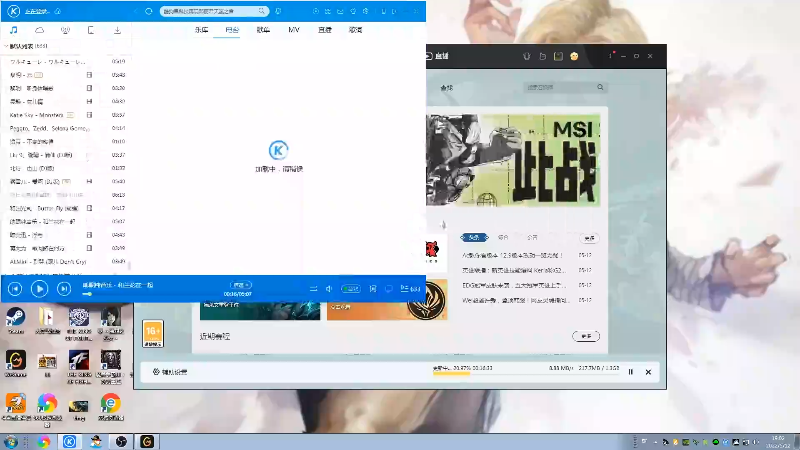
Task: Open Chrome desktop shortcut in bottom row
Action: coord(111,407)
